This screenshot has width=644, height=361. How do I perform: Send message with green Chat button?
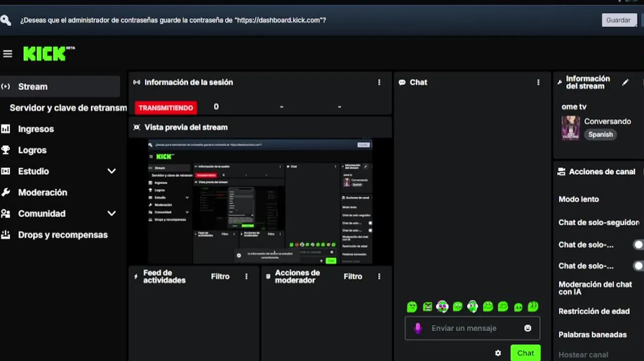525,353
